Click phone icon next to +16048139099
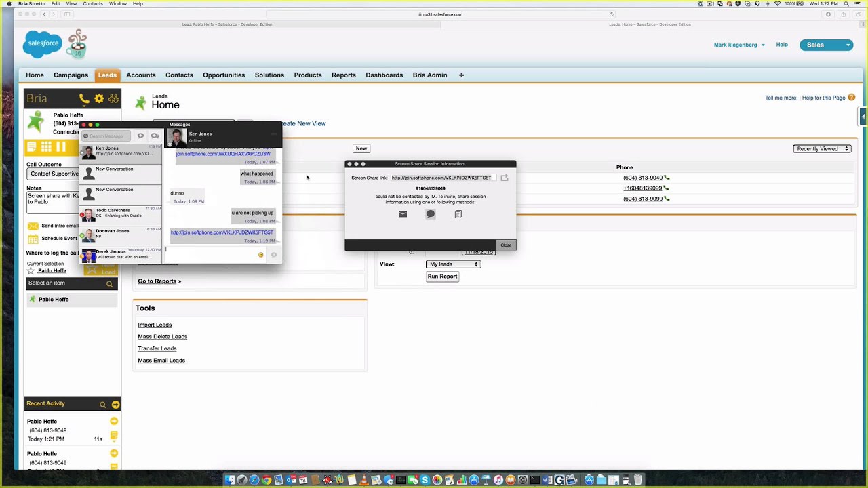This screenshot has height=488, width=868. tap(667, 188)
